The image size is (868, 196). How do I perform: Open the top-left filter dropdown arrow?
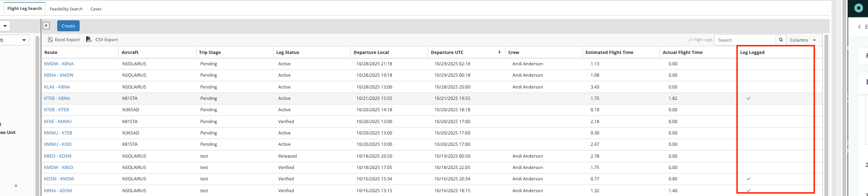(x=5, y=26)
